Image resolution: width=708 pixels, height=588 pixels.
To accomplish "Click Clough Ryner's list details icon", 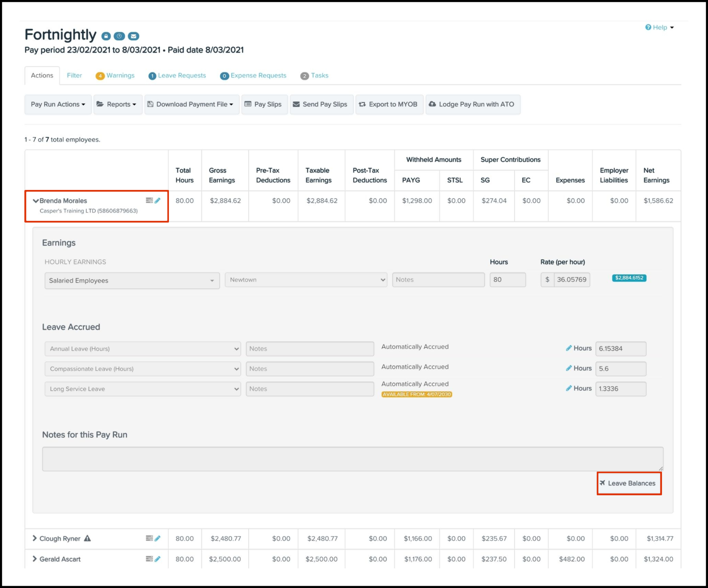I will [149, 538].
